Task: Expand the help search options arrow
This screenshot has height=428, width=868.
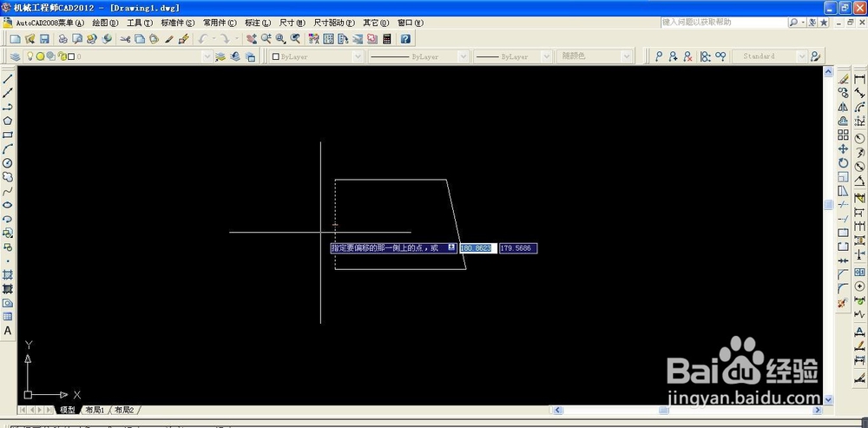Action: pos(802,23)
